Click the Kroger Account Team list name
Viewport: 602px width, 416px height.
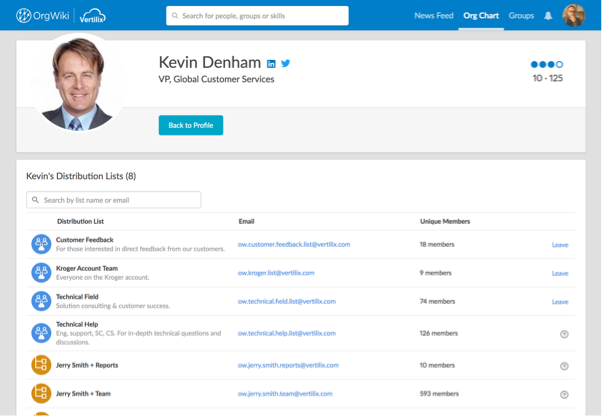coord(87,268)
